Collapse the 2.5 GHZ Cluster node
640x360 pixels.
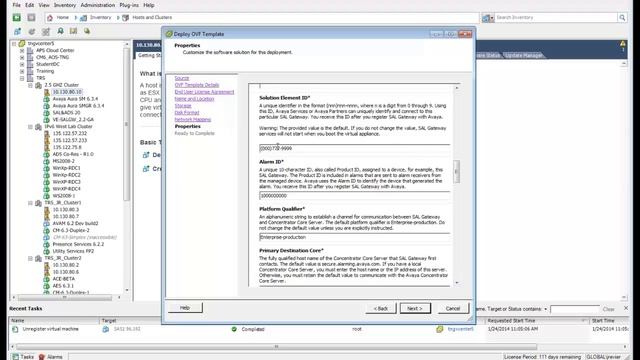pos(30,85)
